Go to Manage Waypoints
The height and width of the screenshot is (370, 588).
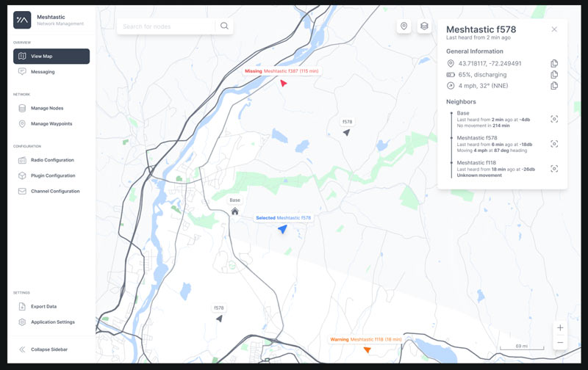(x=51, y=123)
